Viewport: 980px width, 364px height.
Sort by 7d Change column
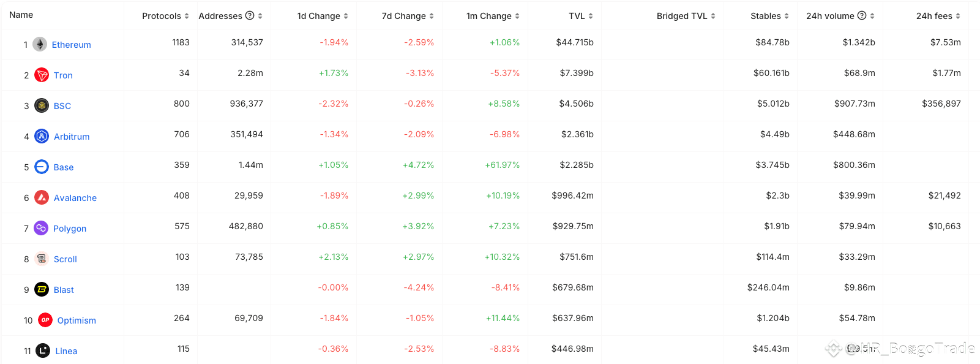(x=408, y=16)
